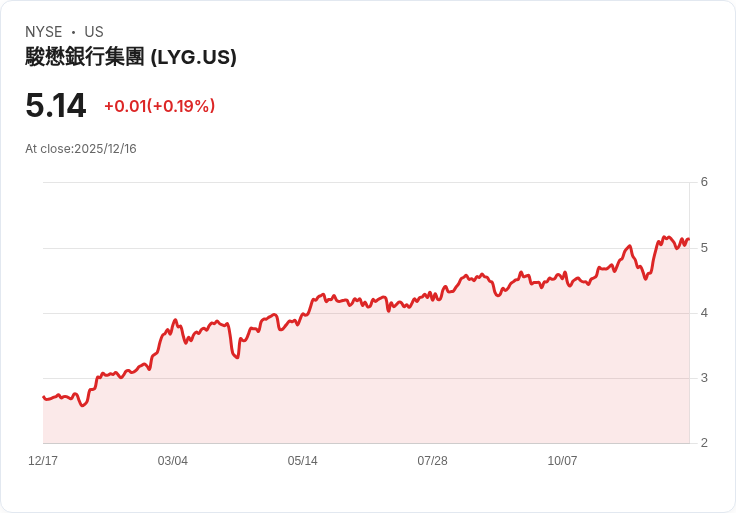Click the 6 value on price axis

pos(704,182)
